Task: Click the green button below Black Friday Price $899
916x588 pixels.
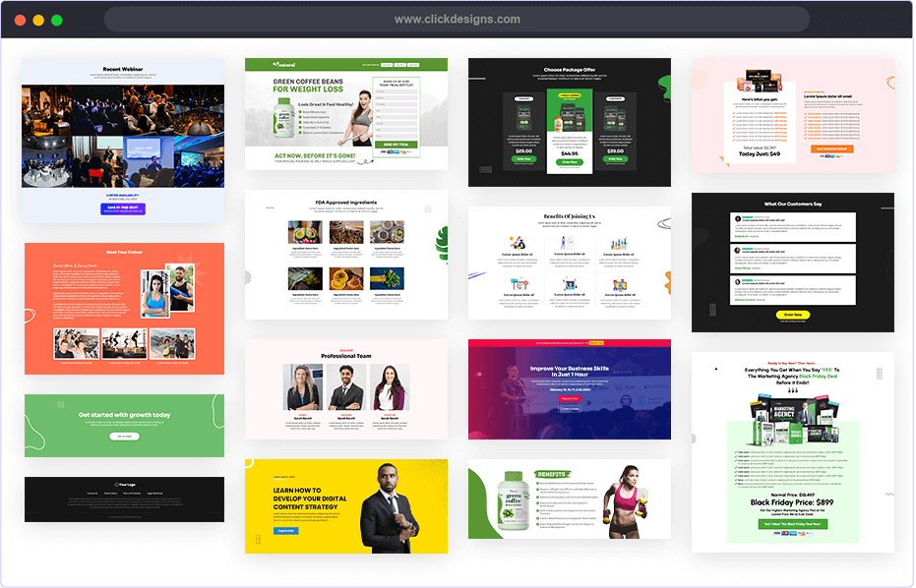Action: click(x=793, y=524)
